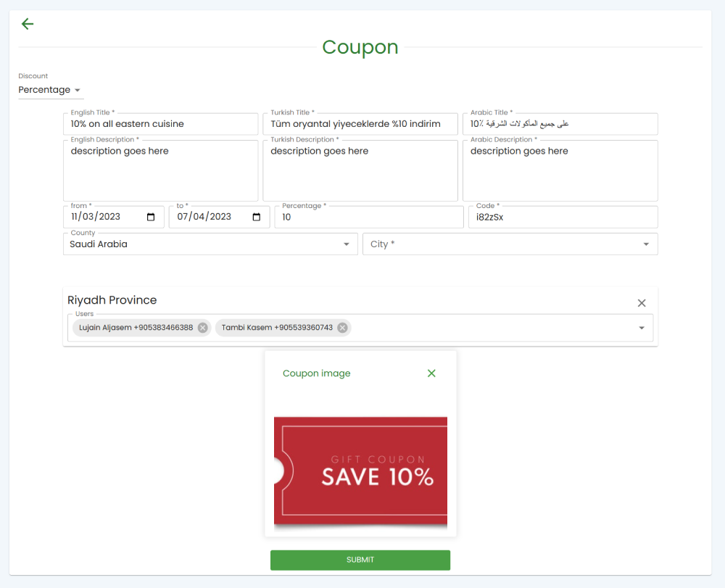Edit the Arabic Title field
The height and width of the screenshot is (588, 725).
[x=560, y=124]
